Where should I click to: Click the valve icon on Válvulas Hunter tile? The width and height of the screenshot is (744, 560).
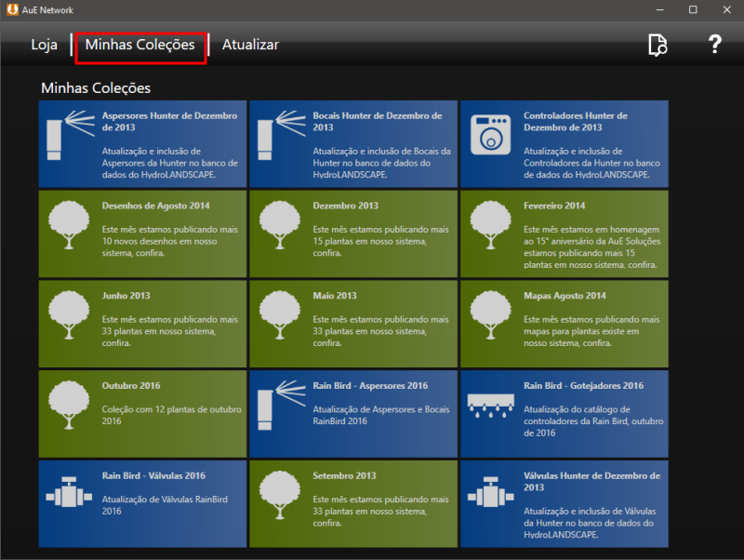(488, 493)
